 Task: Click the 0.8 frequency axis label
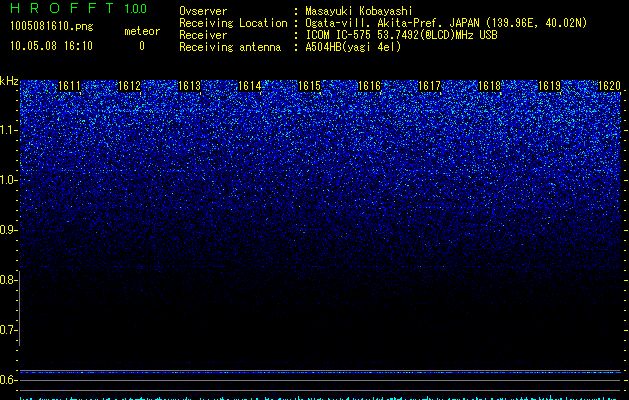[8, 280]
